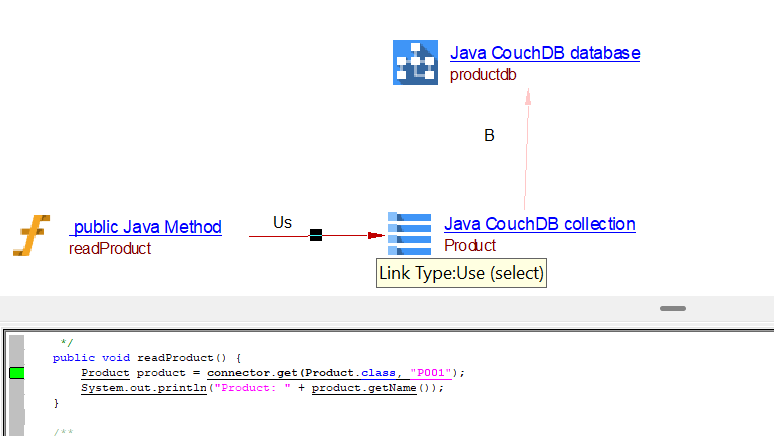Image resolution: width=774 pixels, height=436 pixels.
Task: Click the "Us" link label
Action: point(282,222)
